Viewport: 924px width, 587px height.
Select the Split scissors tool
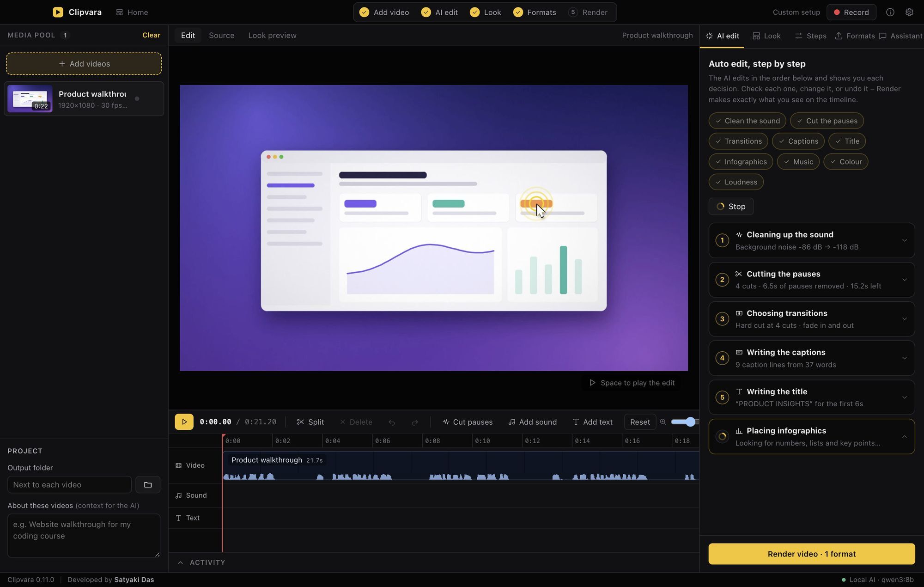point(310,422)
